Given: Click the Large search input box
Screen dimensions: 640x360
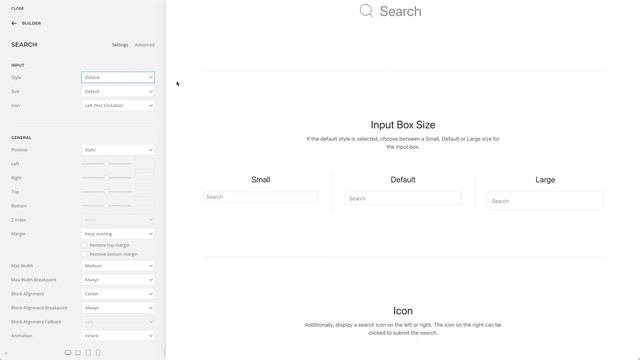Looking at the screenshot, I should [x=545, y=201].
